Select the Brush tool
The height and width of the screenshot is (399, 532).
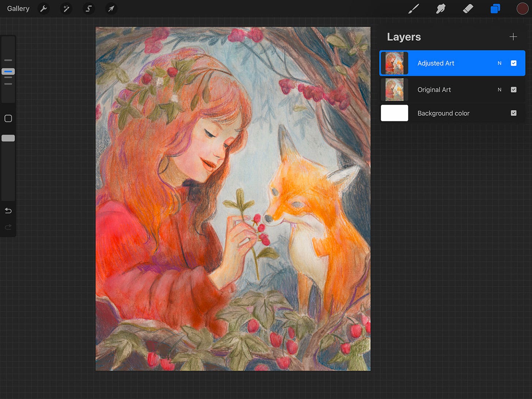coord(413,8)
